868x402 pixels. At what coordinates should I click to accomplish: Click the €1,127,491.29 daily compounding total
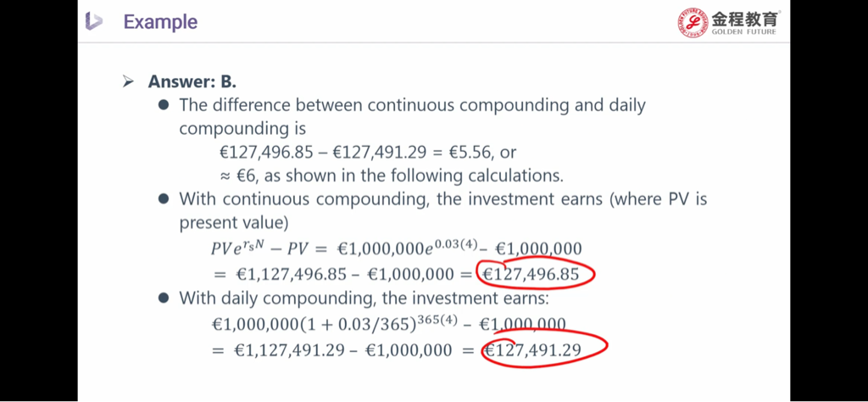tap(294, 349)
